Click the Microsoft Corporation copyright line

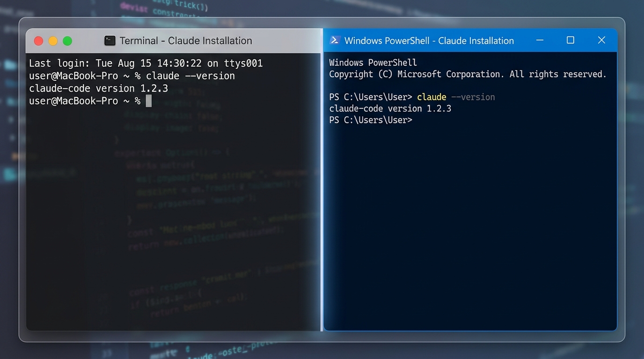point(467,74)
